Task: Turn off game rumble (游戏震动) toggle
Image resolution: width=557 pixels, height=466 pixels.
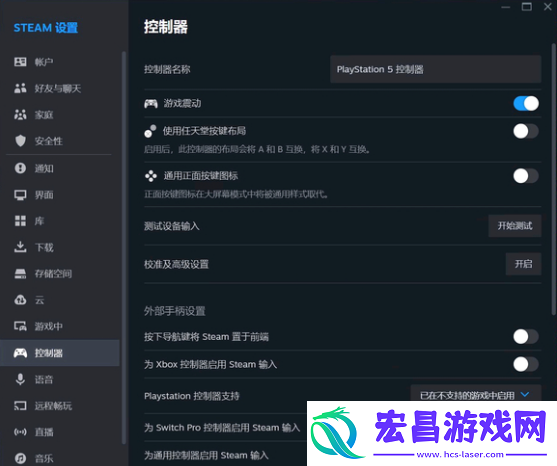Action: pyautogui.click(x=526, y=103)
